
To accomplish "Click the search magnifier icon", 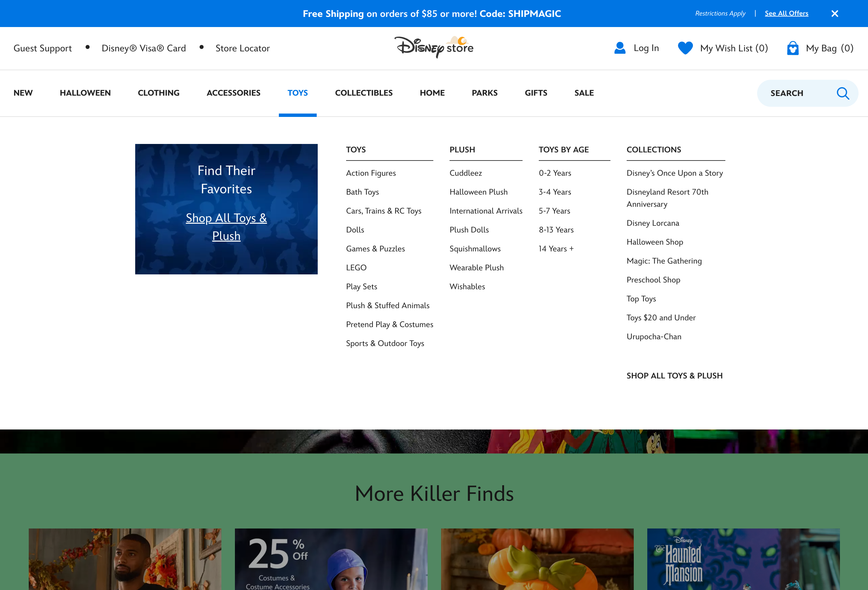I will point(843,93).
